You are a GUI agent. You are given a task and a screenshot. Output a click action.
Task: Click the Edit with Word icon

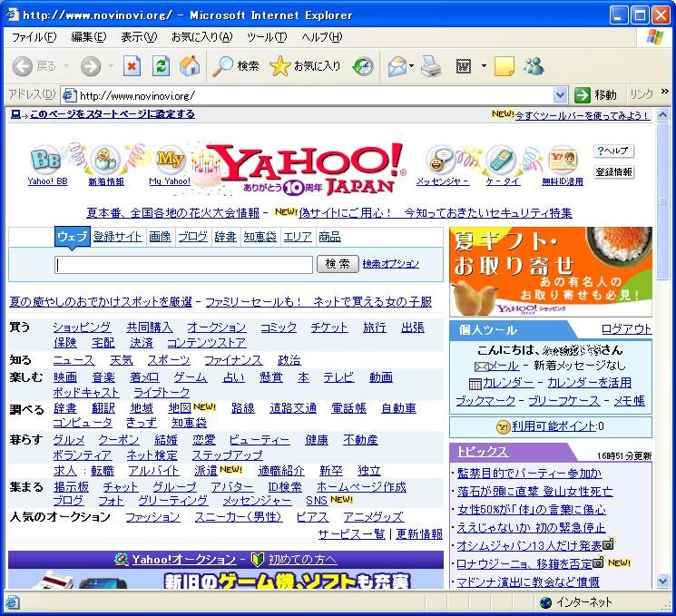coord(464,66)
